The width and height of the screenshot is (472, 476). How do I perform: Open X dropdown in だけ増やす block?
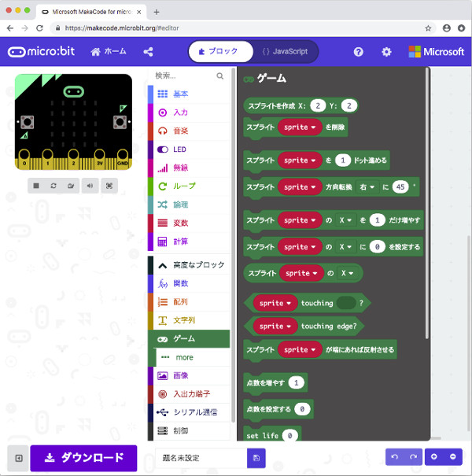pyautogui.click(x=345, y=220)
